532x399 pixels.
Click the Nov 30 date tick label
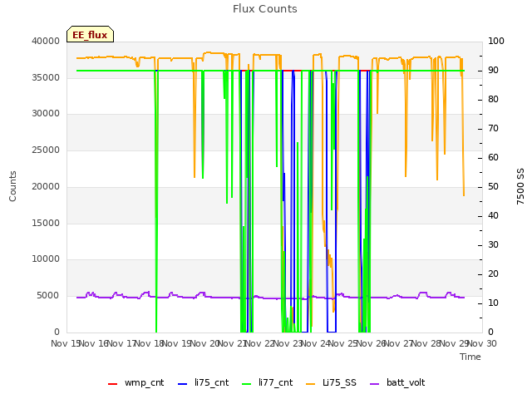pos(482,343)
